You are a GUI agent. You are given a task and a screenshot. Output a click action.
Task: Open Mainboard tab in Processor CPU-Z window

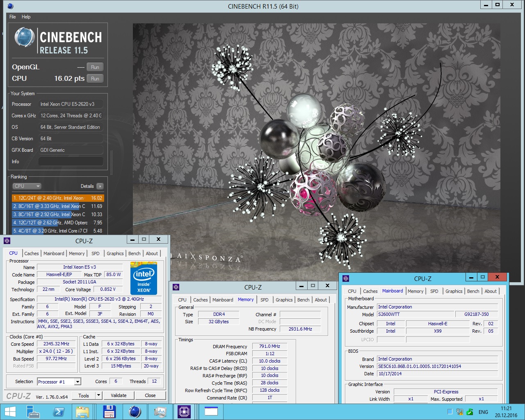(54, 253)
